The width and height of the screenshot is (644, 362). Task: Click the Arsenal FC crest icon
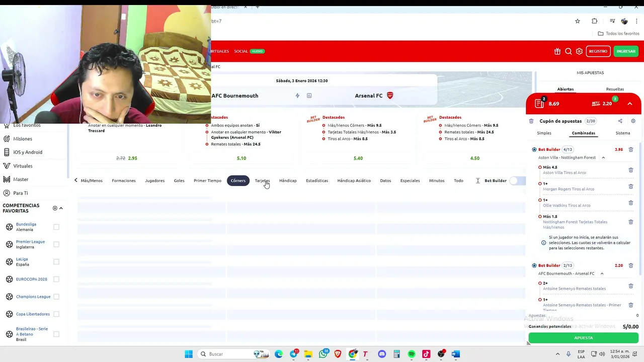[390, 96]
